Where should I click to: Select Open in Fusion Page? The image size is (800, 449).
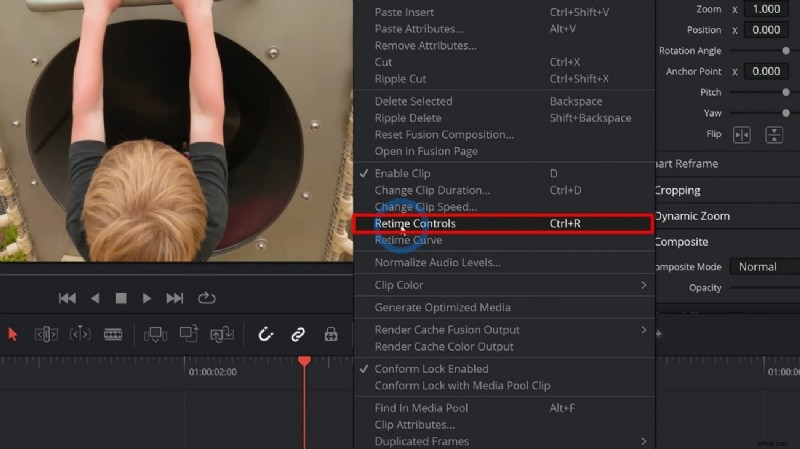coord(504,152)
